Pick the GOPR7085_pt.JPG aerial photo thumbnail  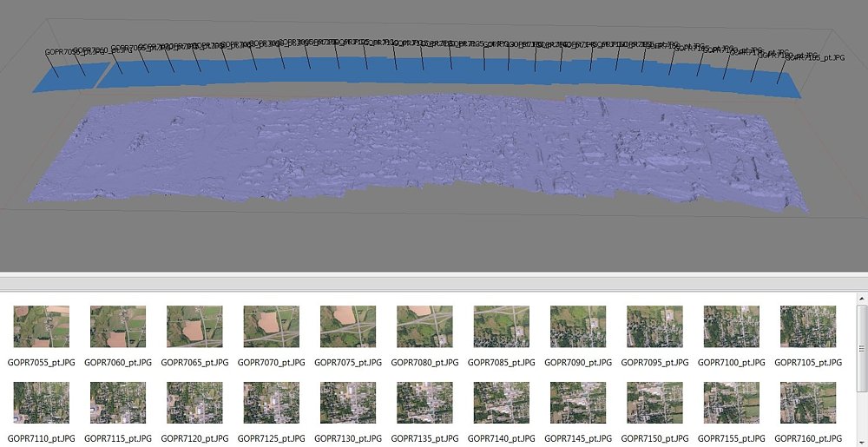[501, 326]
